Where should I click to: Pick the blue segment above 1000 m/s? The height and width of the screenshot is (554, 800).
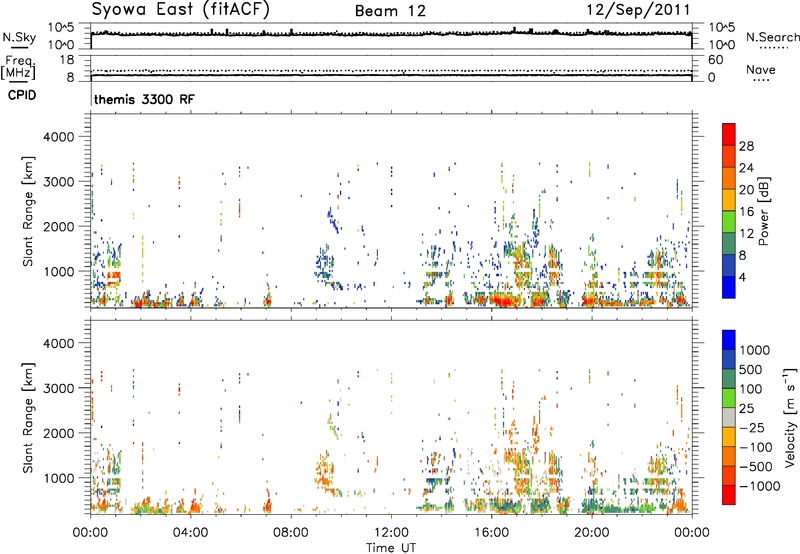pyautogui.click(x=729, y=340)
